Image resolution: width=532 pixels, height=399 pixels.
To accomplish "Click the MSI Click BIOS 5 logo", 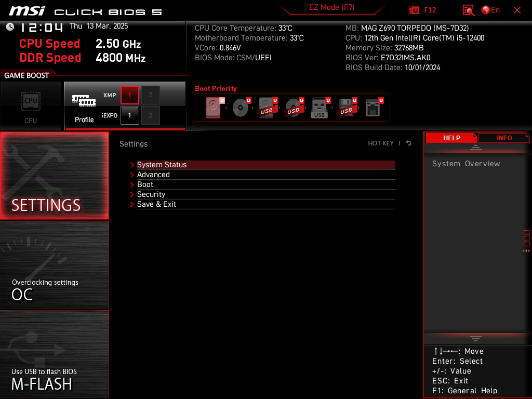I will 86,11.
